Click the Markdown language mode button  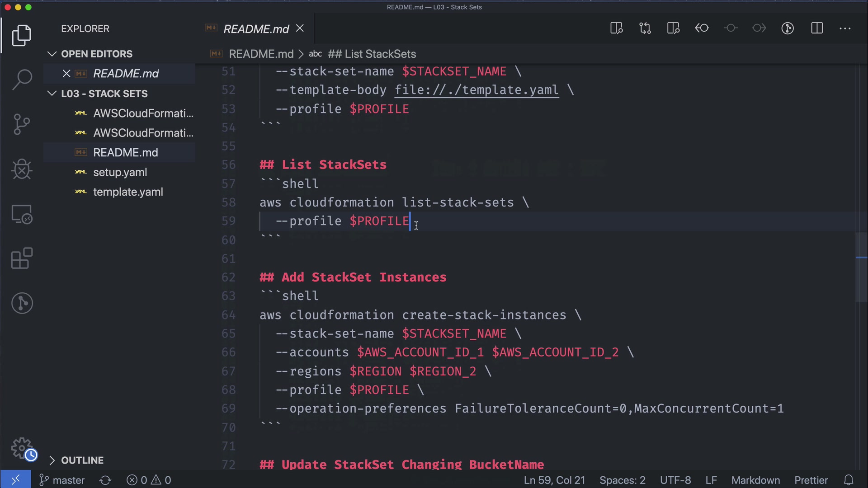755,480
